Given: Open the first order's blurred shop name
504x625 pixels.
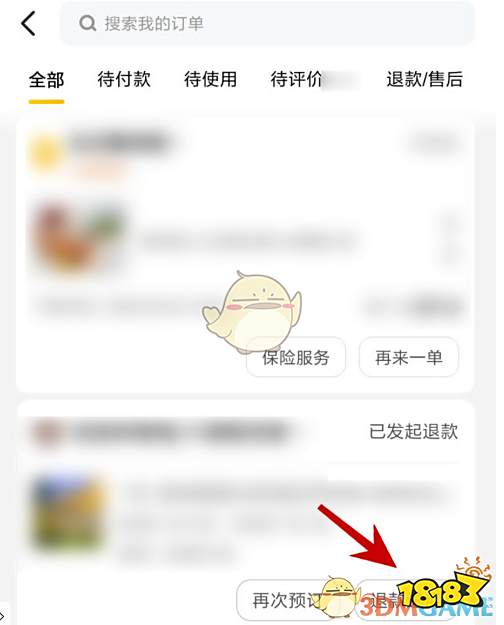Looking at the screenshot, I should (x=120, y=142).
